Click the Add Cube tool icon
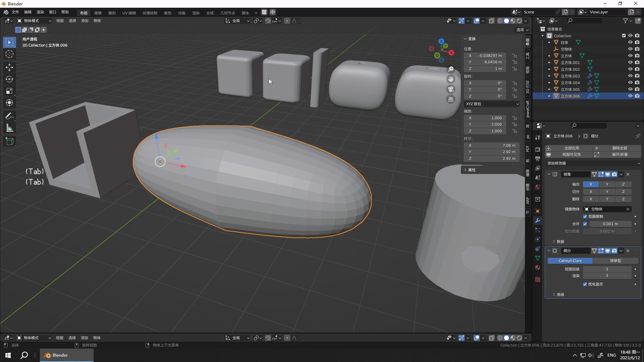Image resolution: width=644 pixels, height=362 pixels. (x=9, y=141)
